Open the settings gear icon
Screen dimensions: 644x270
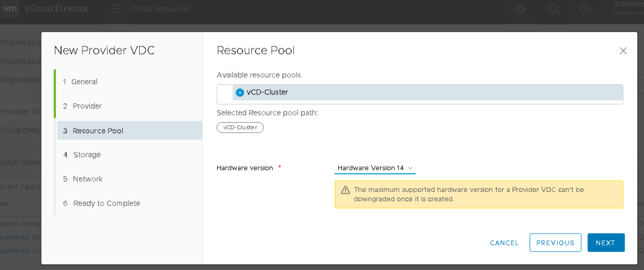pos(521,9)
